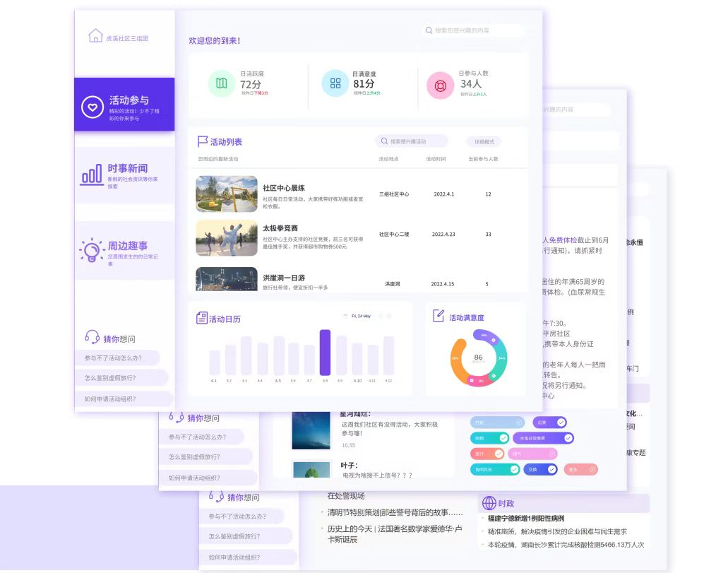Screen dimensions: 728x573
Task: Toggle the 水电日常缴费 checked pill
Action: pos(543,438)
